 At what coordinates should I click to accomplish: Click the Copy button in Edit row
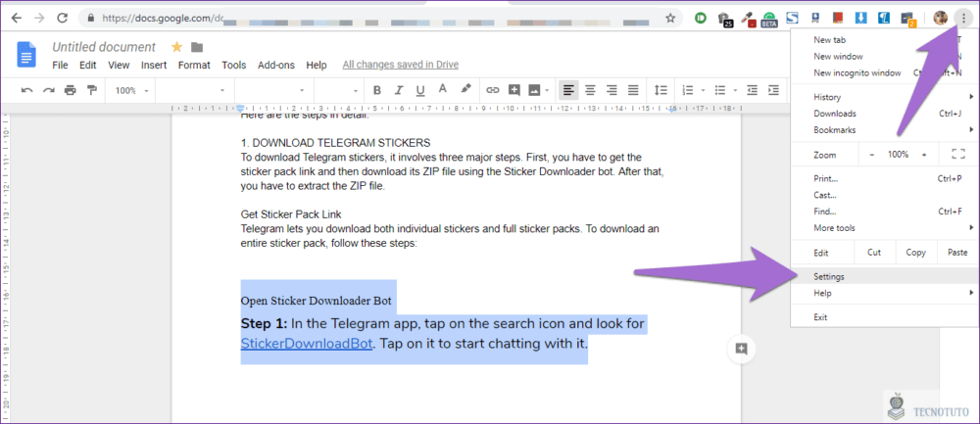click(915, 253)
